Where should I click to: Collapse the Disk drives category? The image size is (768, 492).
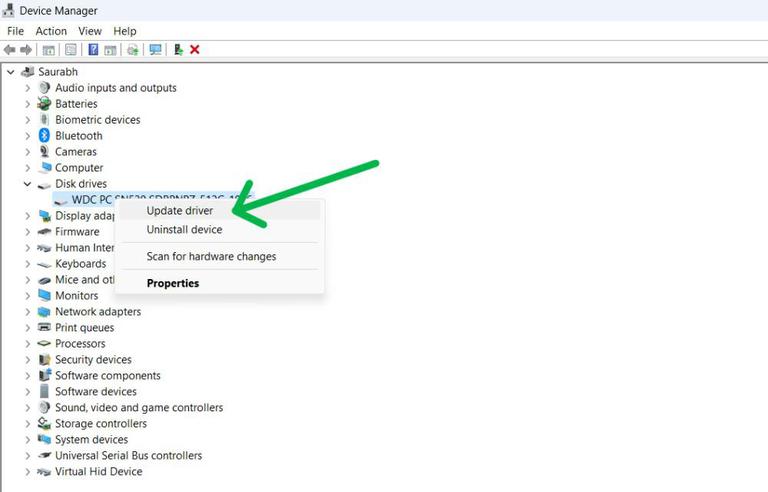[x=27, y=184]
